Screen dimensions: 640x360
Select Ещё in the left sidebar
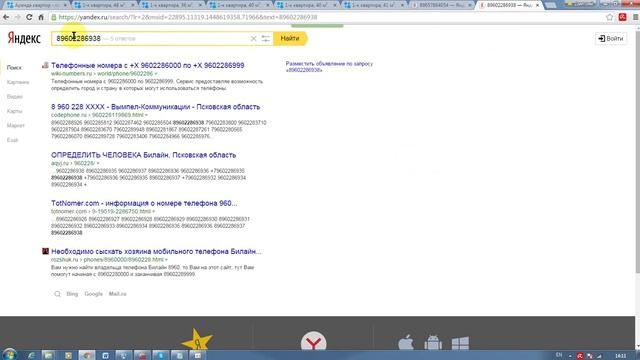(12, 140)
